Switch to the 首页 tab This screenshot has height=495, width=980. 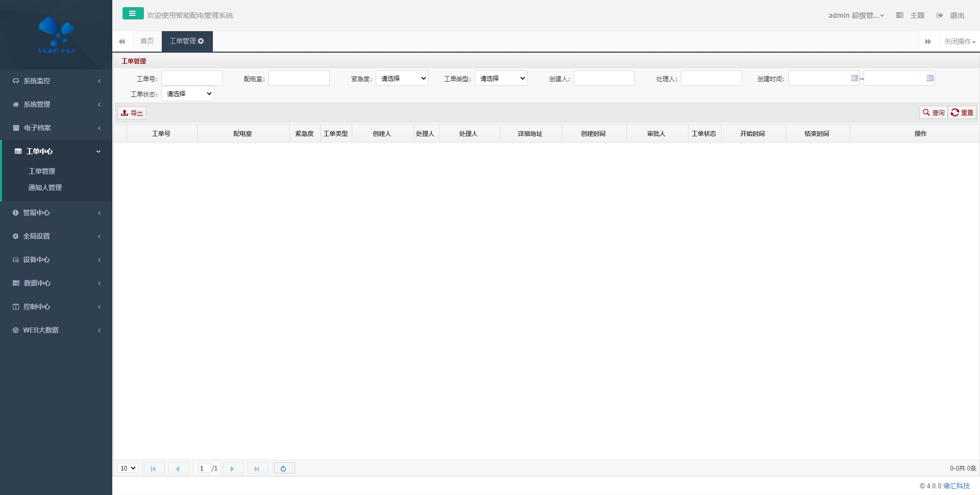pos(147,41)
